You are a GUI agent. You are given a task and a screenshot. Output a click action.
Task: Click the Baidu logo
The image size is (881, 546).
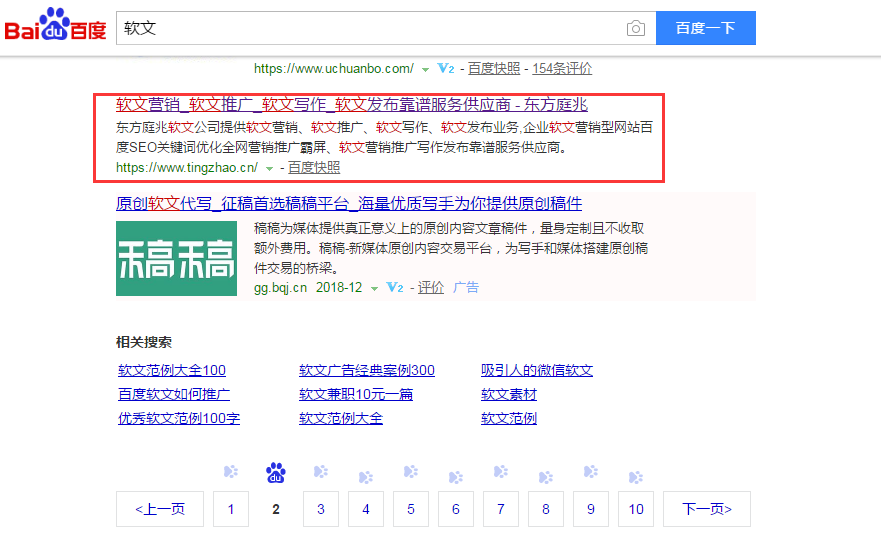(x=56, y=27)
